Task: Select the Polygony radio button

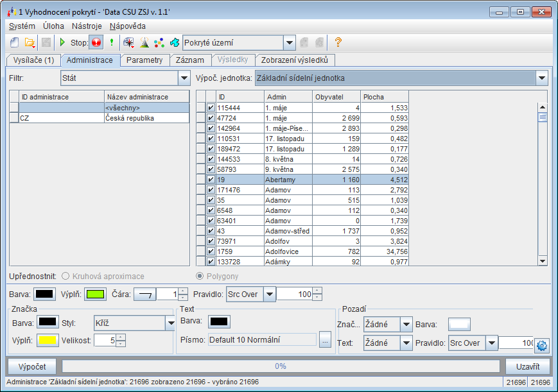Action: pos(199,276)
